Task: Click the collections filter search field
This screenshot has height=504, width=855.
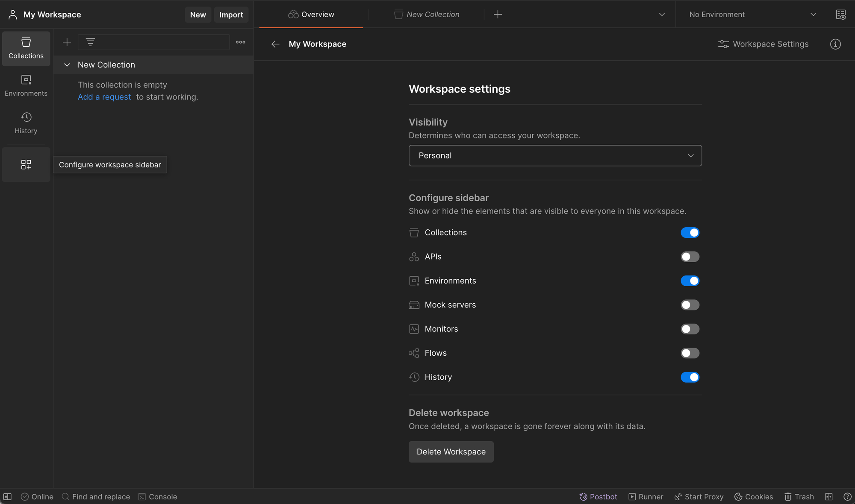Action: (162, 42)
